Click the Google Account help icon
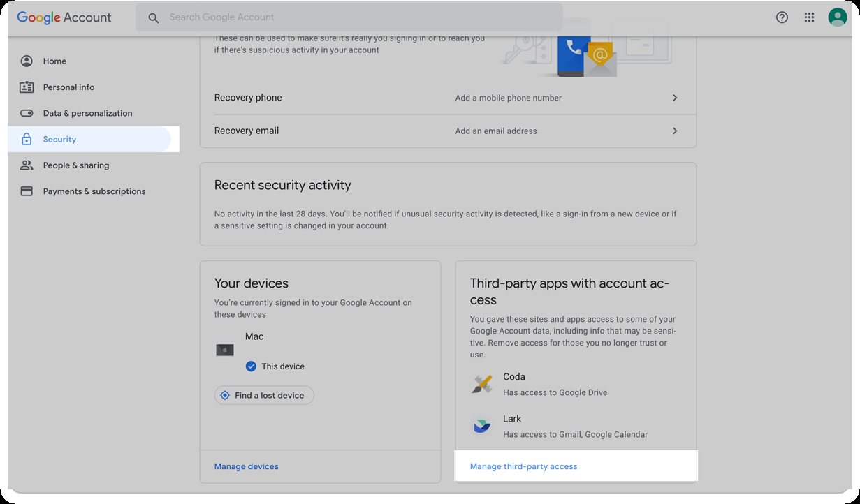This screenshot has height=504, width=860. (x=782, y=17)
